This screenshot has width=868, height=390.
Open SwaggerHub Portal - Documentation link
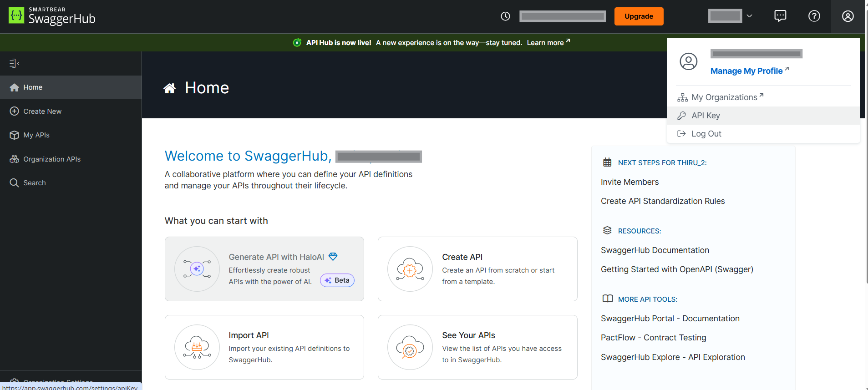670,319
